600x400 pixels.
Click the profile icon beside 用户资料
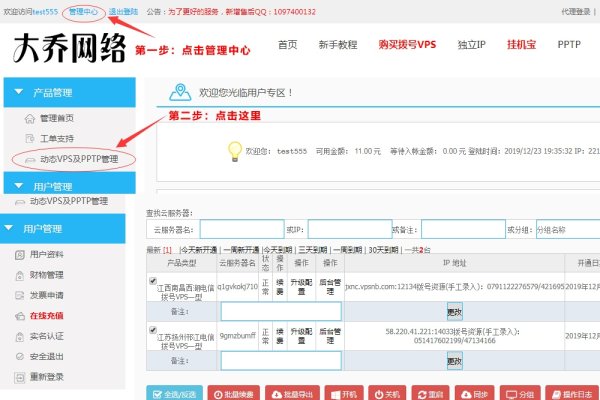(20, 255)
